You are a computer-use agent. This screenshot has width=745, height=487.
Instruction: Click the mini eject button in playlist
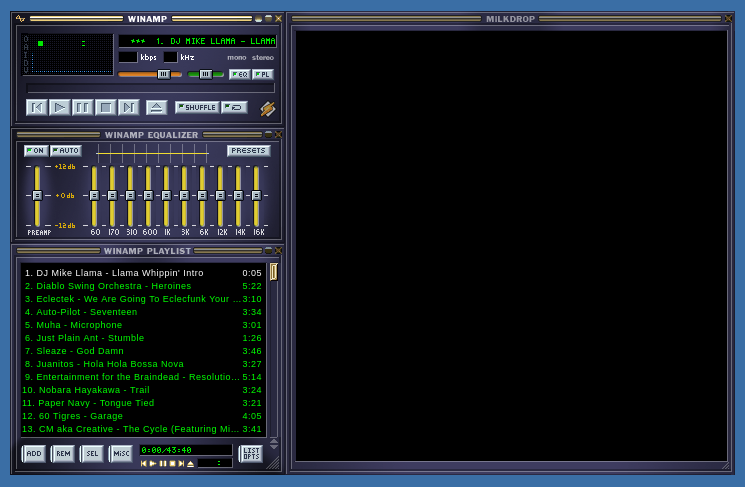pos(191,464)
